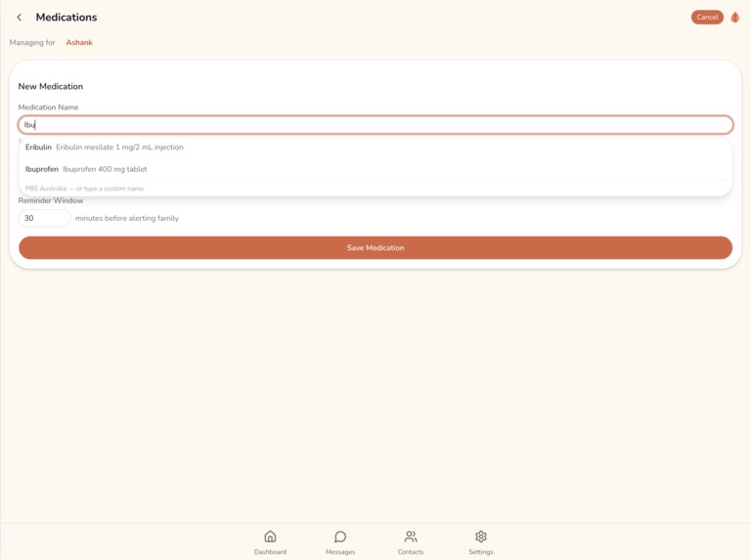
Task: Click the 'minutes before alerting family' text
Action: 127,218
